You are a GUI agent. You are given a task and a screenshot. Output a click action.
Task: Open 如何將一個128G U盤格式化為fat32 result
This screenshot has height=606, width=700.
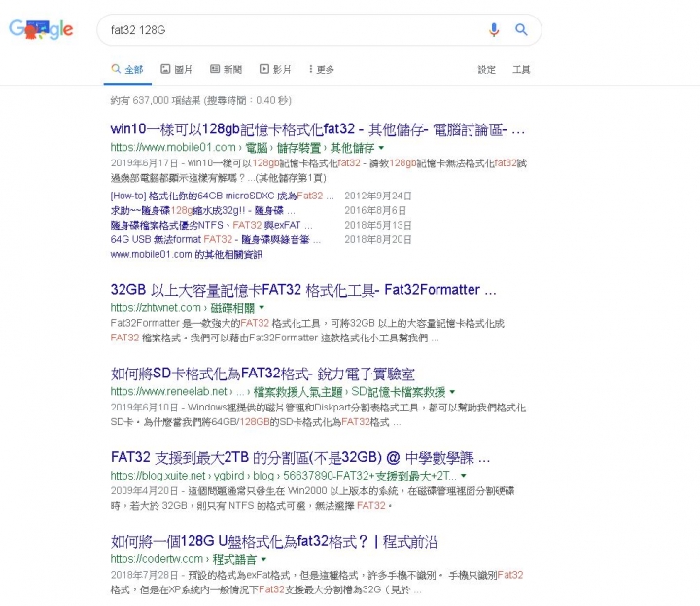273,541
